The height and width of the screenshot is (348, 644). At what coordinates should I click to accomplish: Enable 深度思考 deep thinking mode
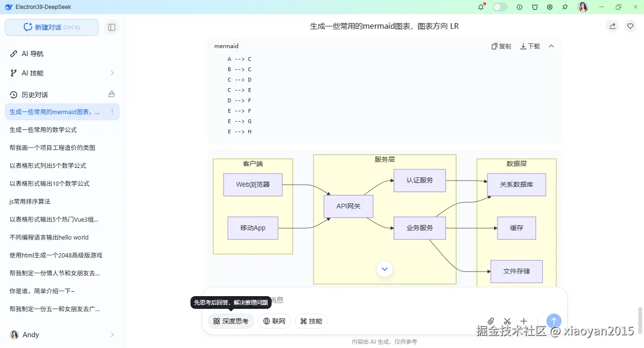click(231, 321)
